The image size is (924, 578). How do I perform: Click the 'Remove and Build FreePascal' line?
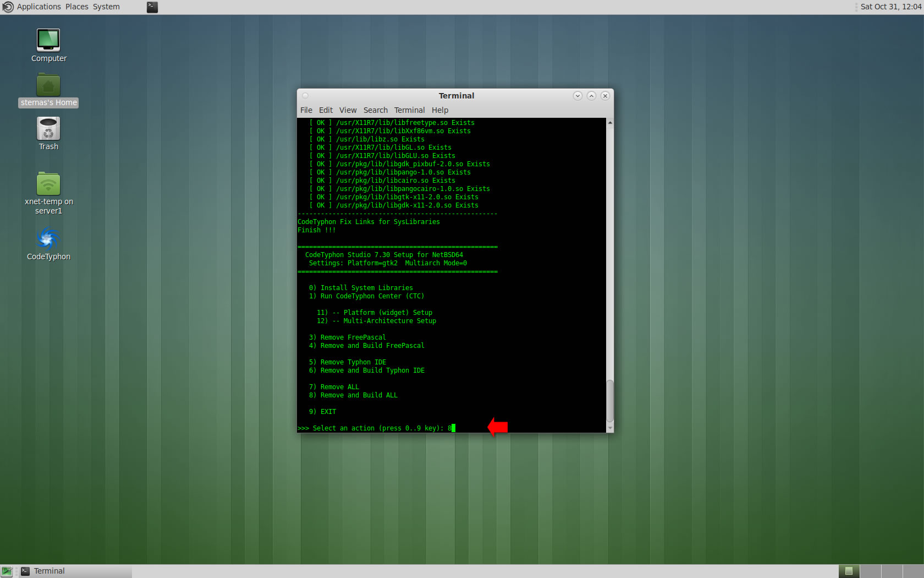(366, 346)
